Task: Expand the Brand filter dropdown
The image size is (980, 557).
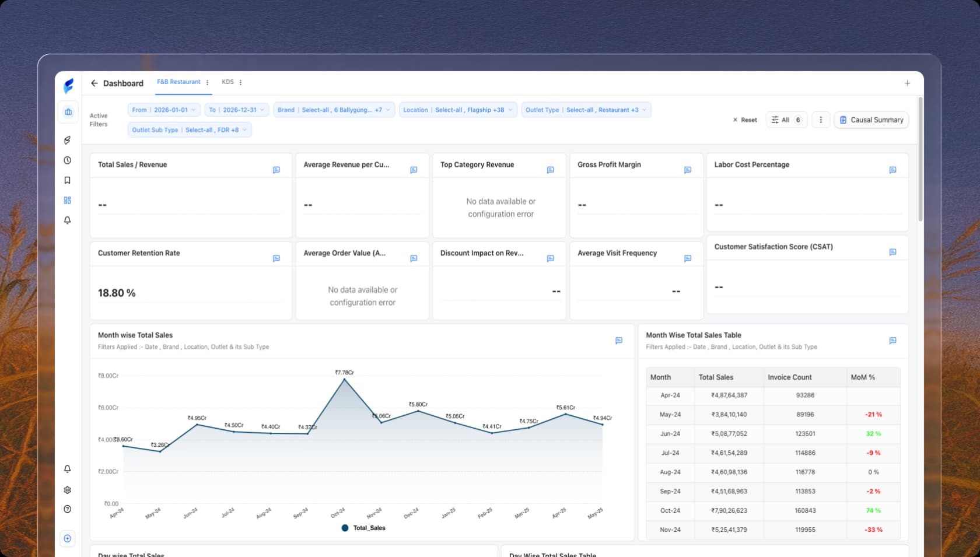Action: tap(334, 110)
